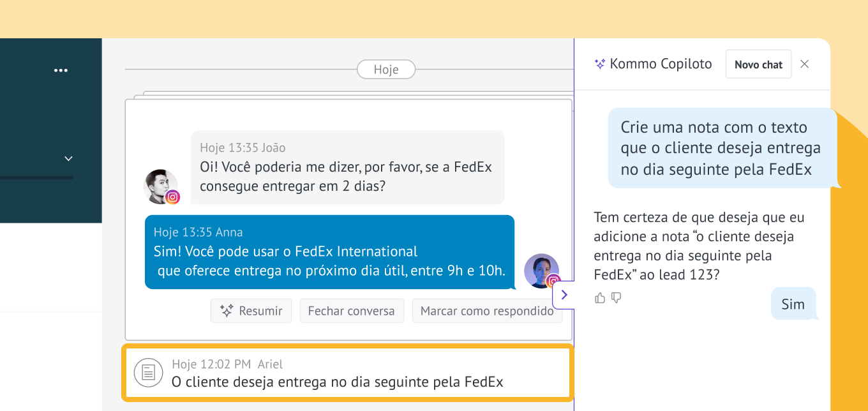Open João's profile avatar
The width and height of the screenshot is (868, 411).
[160, 186]
